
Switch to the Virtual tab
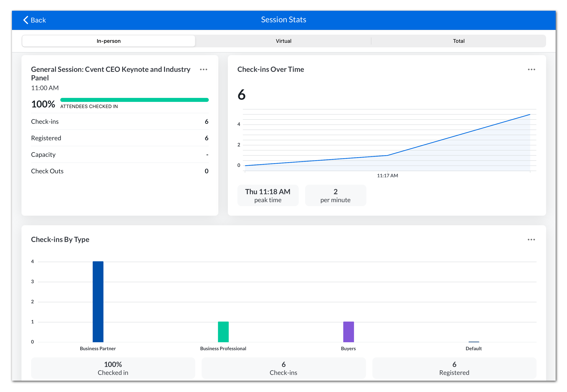click(283, 41)
